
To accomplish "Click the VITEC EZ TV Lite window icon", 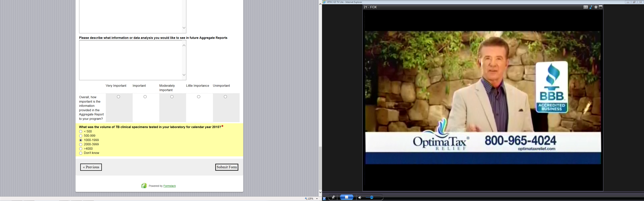I will pyautogui.click(x=324, y=2).
